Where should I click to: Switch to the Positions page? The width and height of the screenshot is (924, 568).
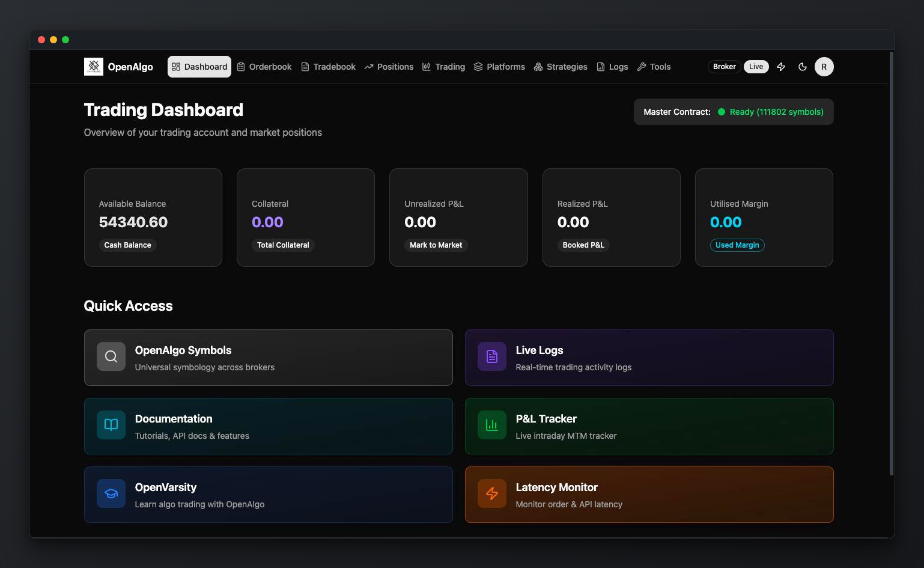[389, 67]
